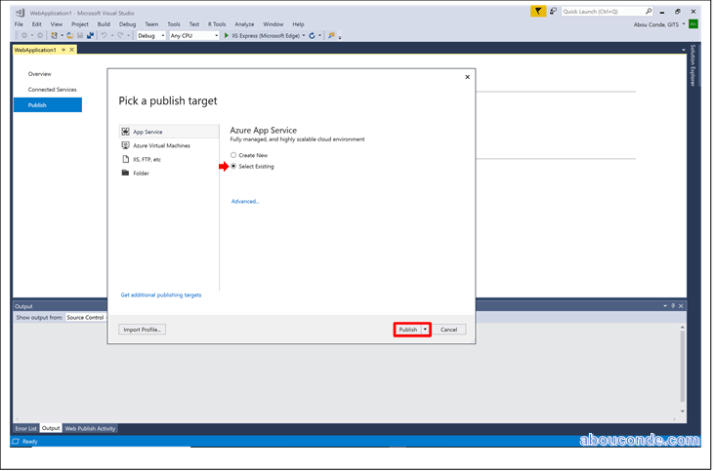714x471 pixels.
Task: Click the feedback notification flag icon
Action: point(539,11)
